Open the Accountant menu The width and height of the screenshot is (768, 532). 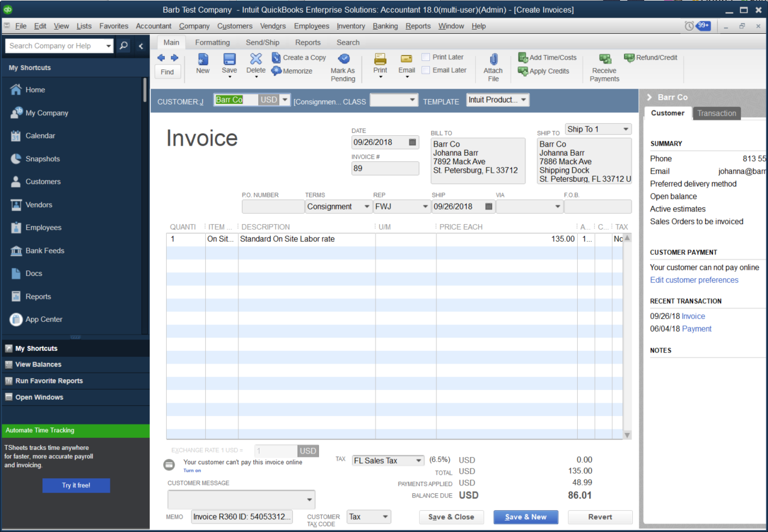tap(153, 26)
